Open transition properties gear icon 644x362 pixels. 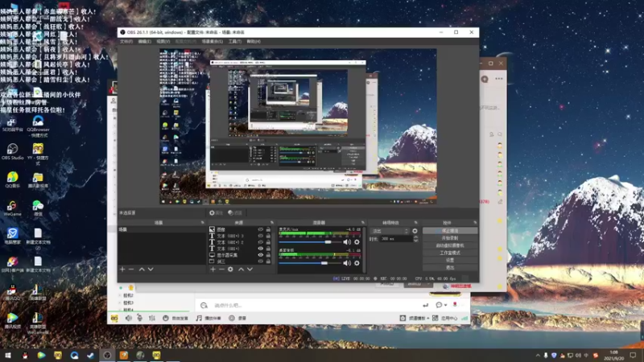[x=415, y=231]
